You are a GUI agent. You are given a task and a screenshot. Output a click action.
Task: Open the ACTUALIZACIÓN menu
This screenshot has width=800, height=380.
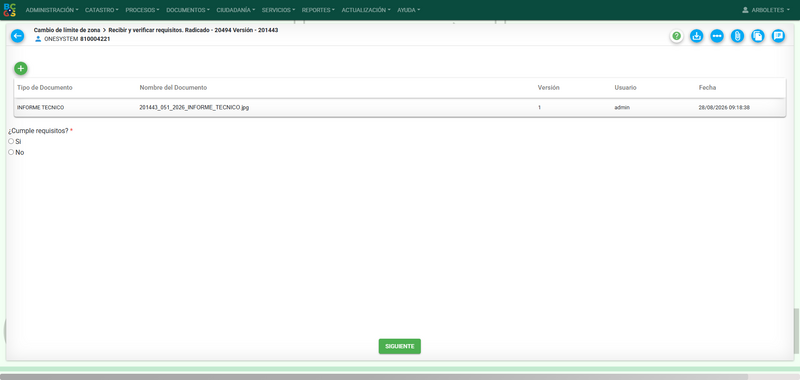366,10
